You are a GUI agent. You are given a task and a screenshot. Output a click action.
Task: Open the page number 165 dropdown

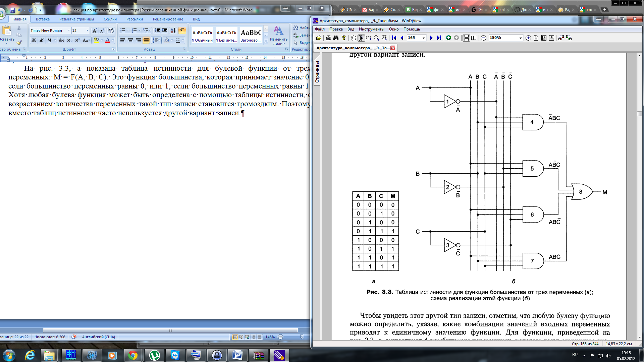tap(424, 38)
